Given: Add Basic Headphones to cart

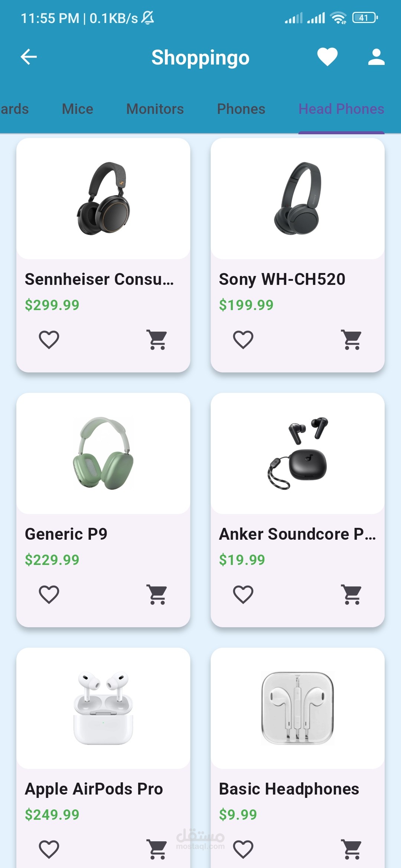Looking at the screenshot, I should point(352,849).
